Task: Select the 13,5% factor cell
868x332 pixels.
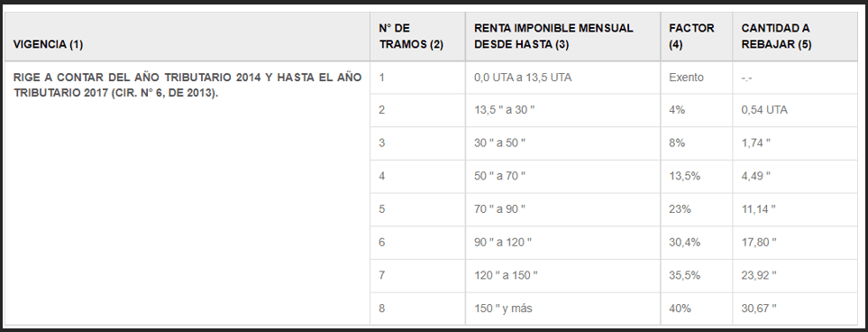Action: [697, 176]
